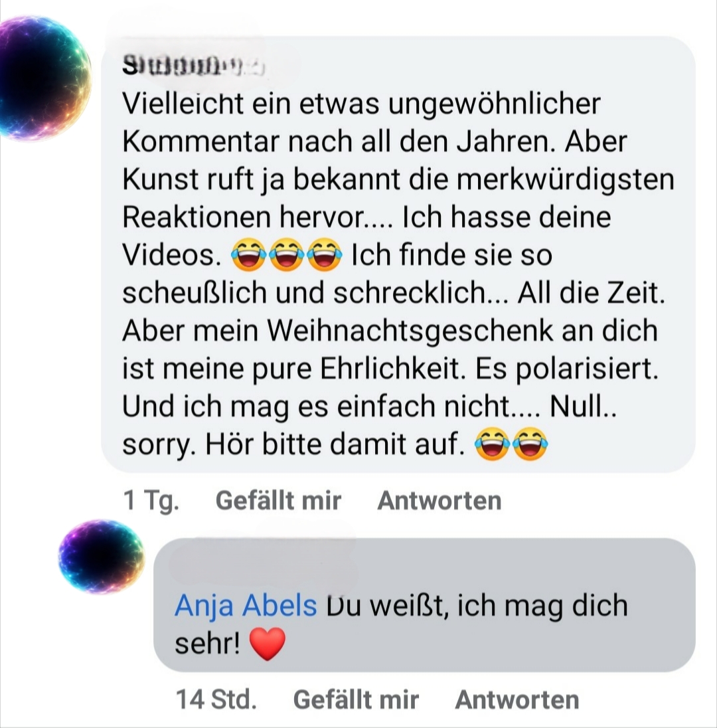Click the laughing emoji just before Ich finde
The image size is (717, 728).
tap(325, 255)
